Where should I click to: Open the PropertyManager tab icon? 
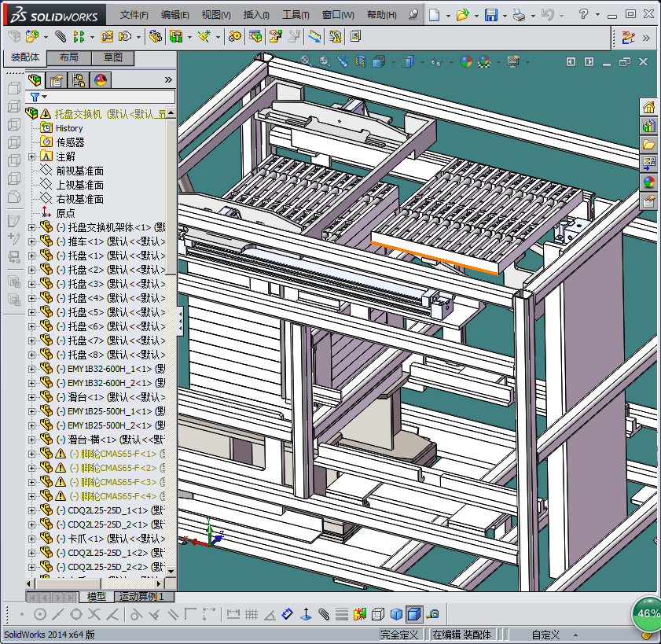point(57,79)
